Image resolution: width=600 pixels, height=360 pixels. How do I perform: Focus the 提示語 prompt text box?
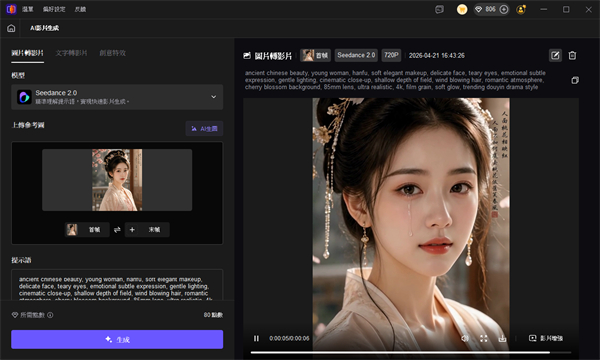point(117,285)
